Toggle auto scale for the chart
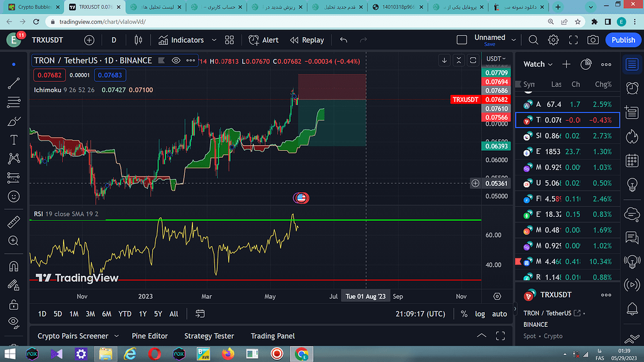The image size is (644, 362). click(x=499, y=314)
